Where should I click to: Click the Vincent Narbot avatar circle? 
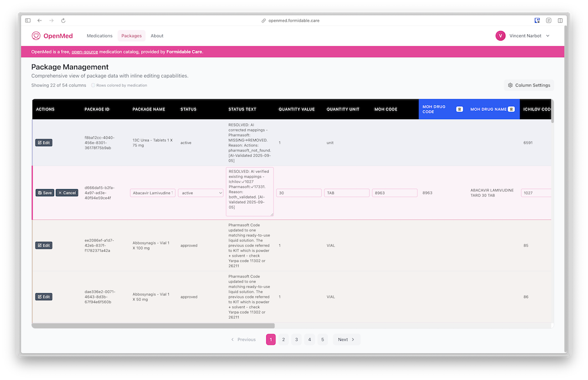point(500,35)
